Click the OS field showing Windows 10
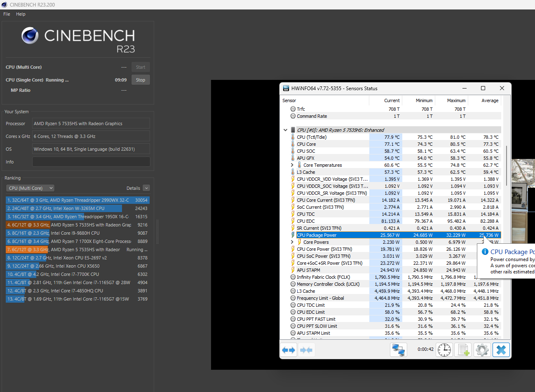 pyautogui.click(x=91, y=149)
